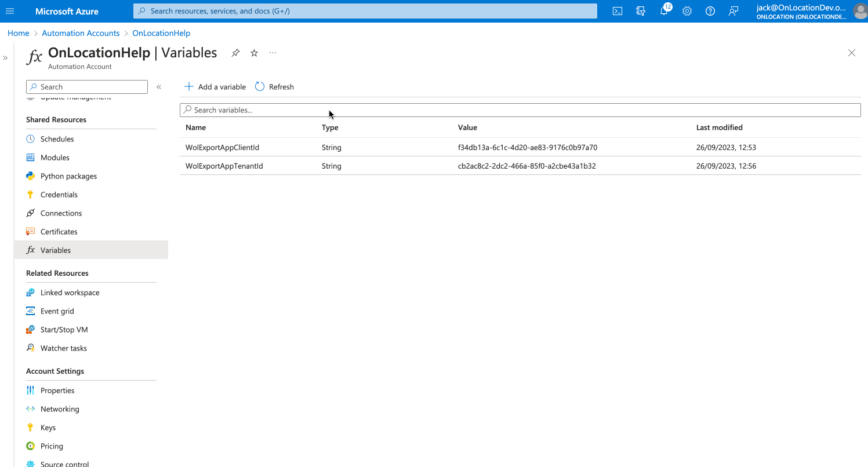Screen dimensions: 868x467
Task: Click value cb2ac8c2-2dc2-466a-85f0-a2cbe43a1b32
Action: 527,166
